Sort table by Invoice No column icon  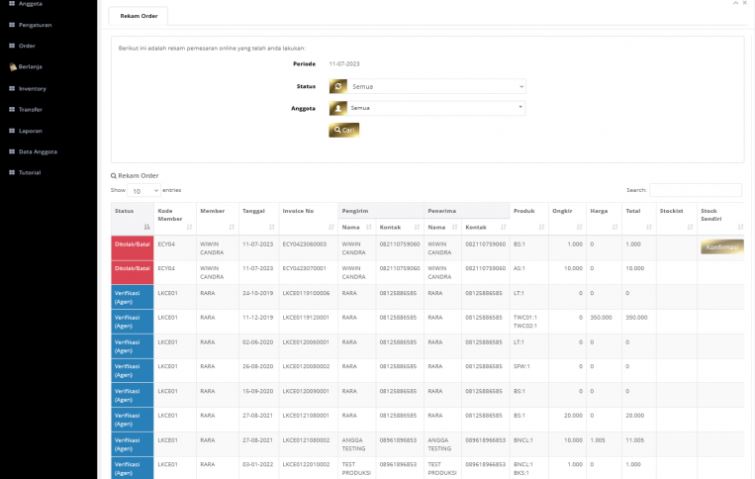(x=333, y=228)
